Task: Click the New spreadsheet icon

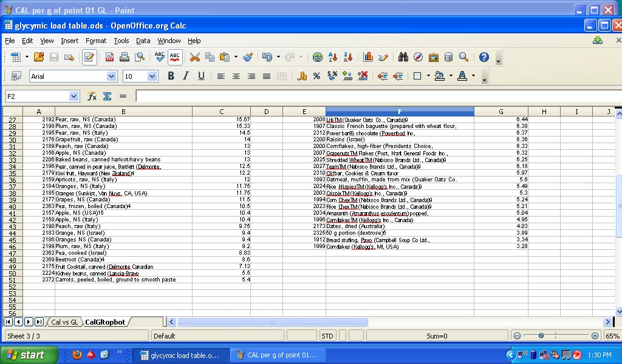Action: [15, 57]
